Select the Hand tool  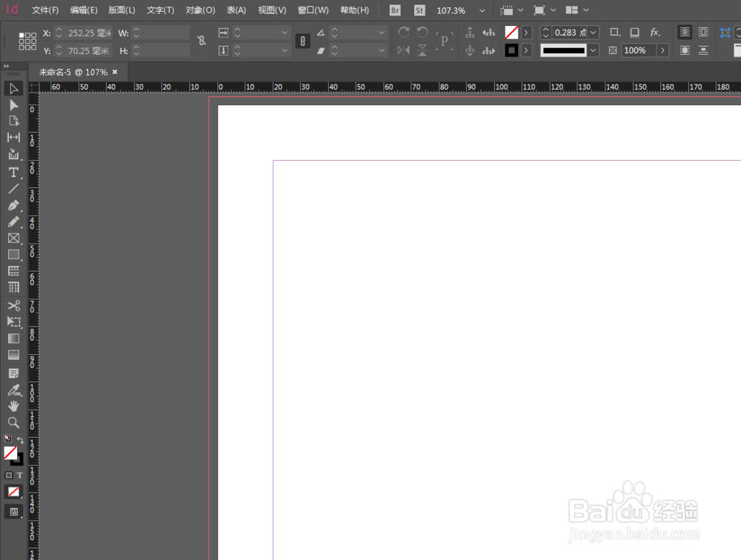(13, 406)
